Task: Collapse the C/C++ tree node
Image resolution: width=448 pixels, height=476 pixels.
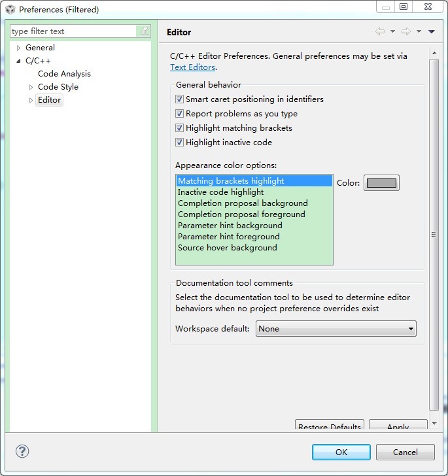Action: click(x=18, y=61)
